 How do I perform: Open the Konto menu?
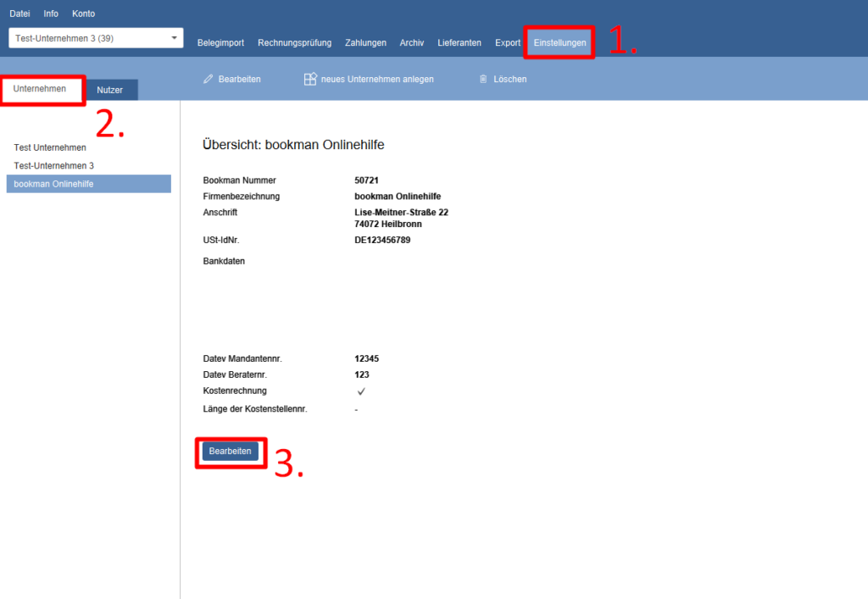(x=84, y=14)
